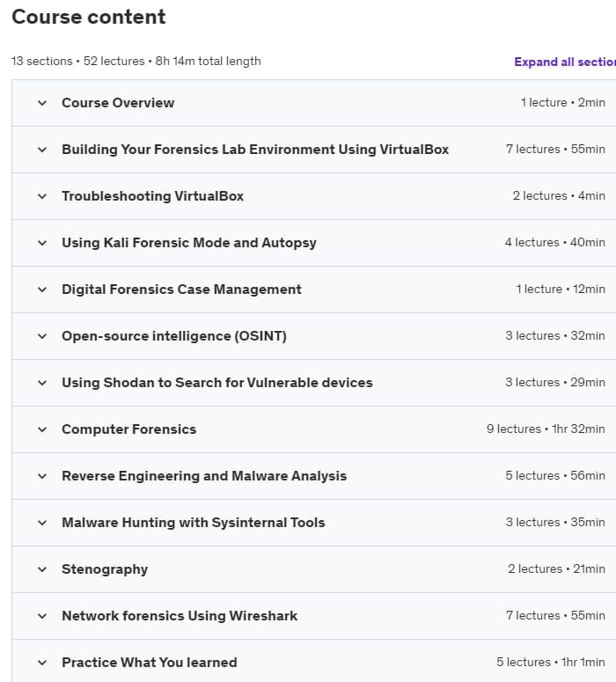Image resolution: width=616 pixels, height=682 pixels.
Task: Open the Troubleshooting VirtualBox section title
Action: 153,196
